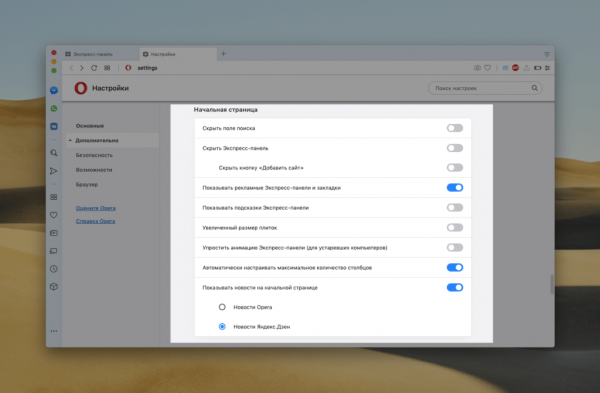Click the Поиск настроек search field
The width and height of the screenshot is (600, 393).
[x=485, y=88]
